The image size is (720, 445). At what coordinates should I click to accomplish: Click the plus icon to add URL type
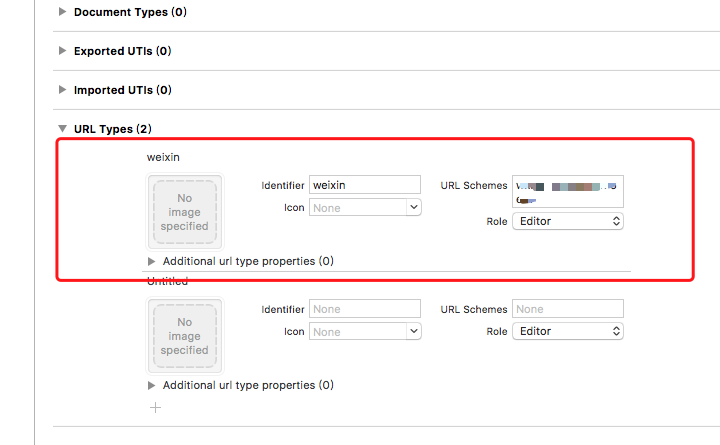coord(155,407)
